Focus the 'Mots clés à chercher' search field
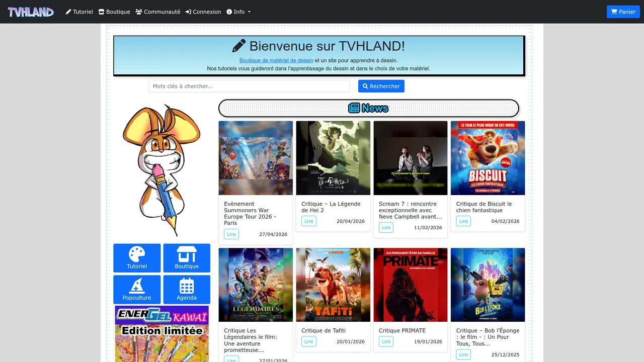The height and width of the screenshot is (362, 644). 249,86
